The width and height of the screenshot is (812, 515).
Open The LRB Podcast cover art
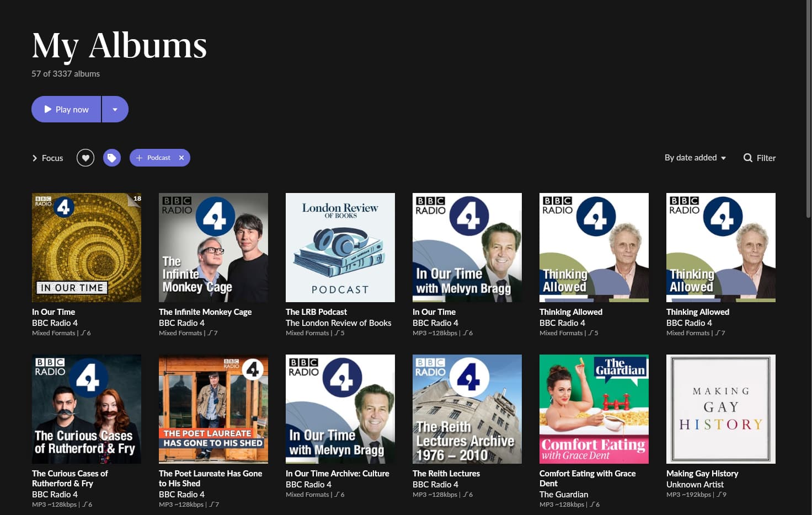(x=340, y=248)
